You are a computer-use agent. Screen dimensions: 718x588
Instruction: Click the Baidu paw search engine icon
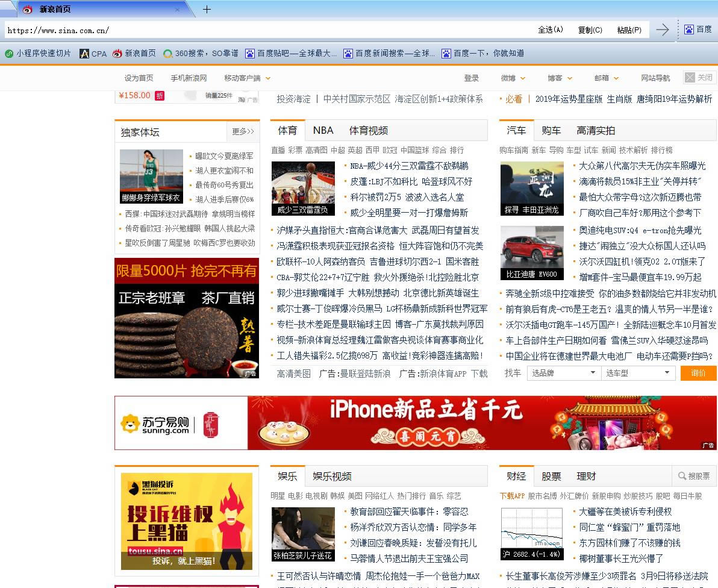tap(688, 30)
